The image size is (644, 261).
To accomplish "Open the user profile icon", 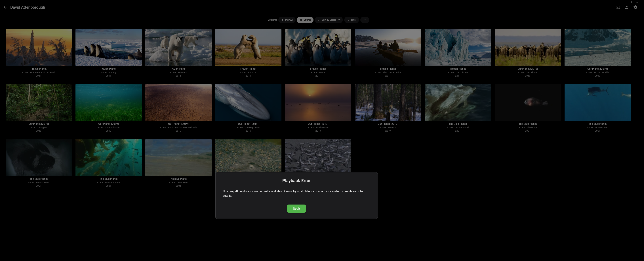I will 626,7.
